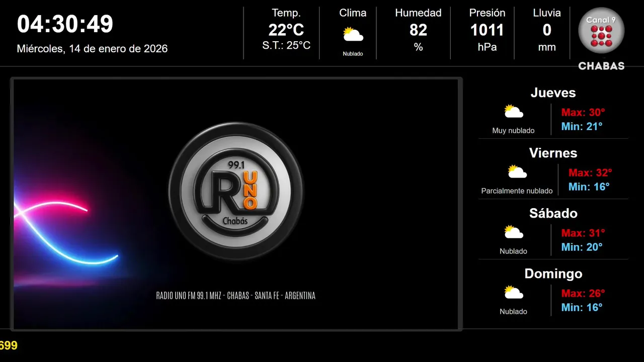Click the Canal 9 Chabas logo

point(601,38)
